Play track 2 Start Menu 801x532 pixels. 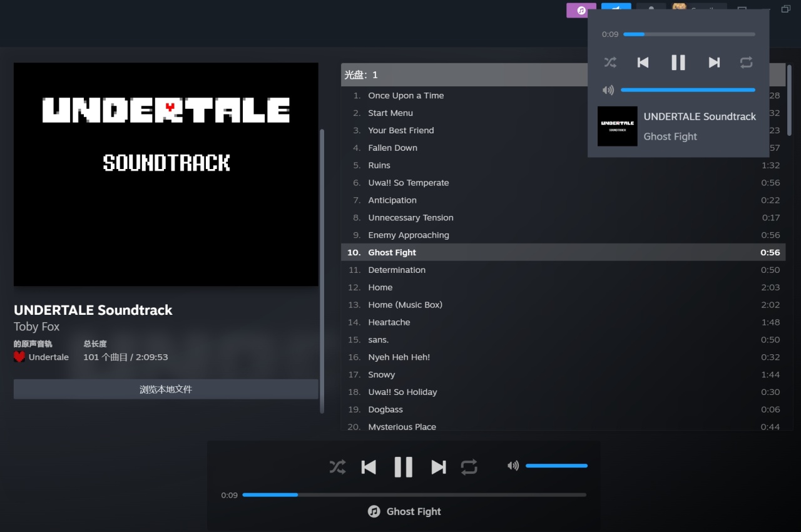(563, 113)
